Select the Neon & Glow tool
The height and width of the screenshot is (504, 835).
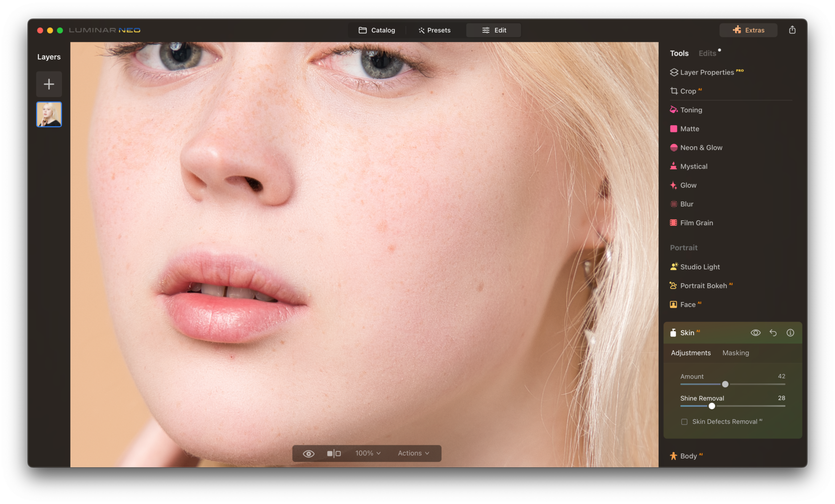click(x=701, y=147)
